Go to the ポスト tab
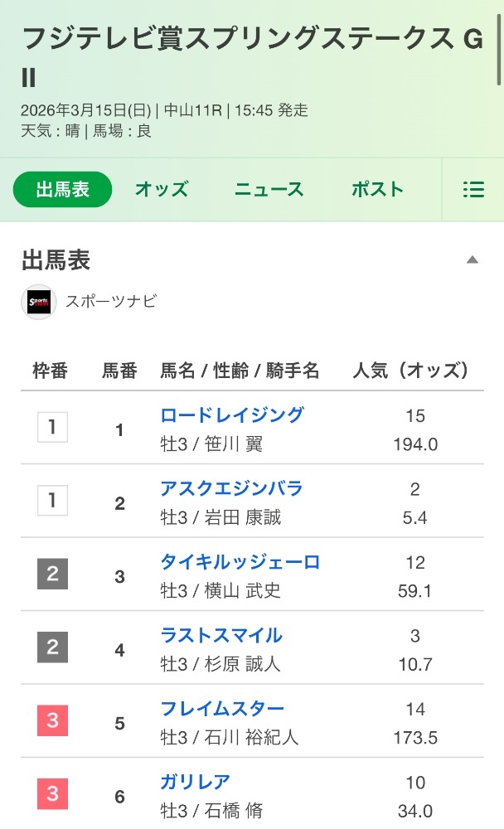The height and width of the screenshot is (829, 504). (x=377, y=190)
